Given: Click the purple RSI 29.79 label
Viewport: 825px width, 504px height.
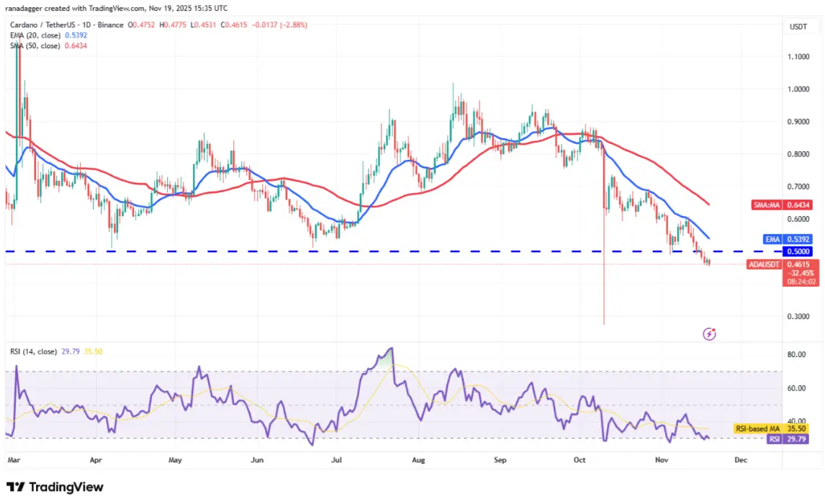Looking at the screenshot, I should pos(788,438).
